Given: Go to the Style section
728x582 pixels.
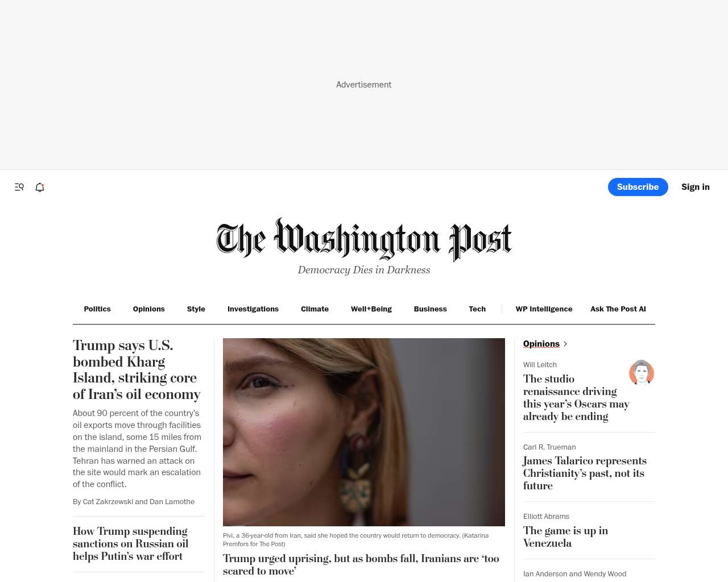Looking at the screenshot, I should click(196, 309).
